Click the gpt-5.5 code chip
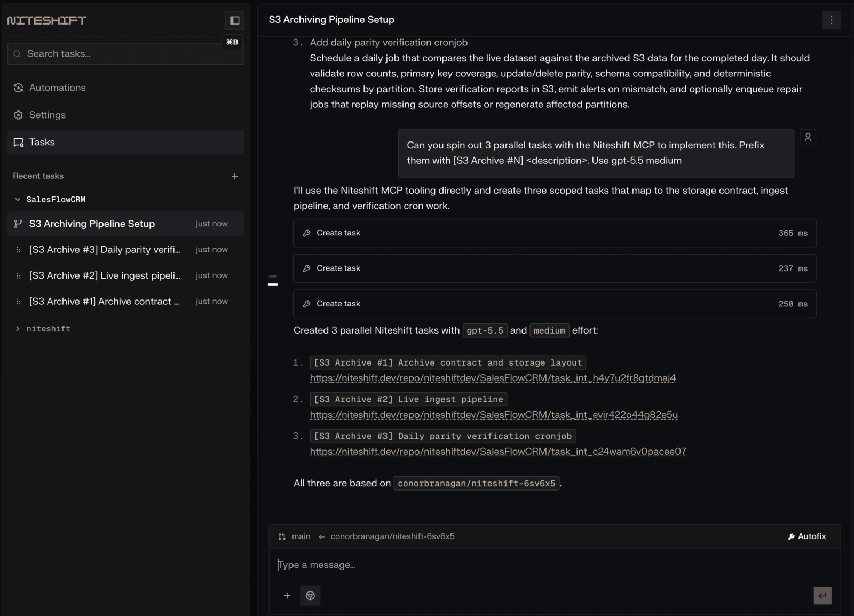Image resolution: width=854 pixels, height=616 pixels. (x=485, y=331)
